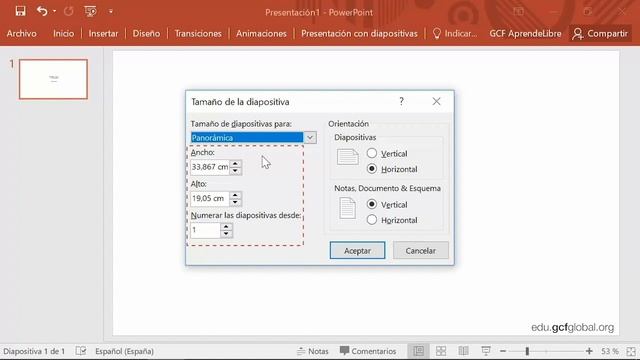Viewport: 640px width, 360px height.
Task: Click Diapositiva 1 de 1 status text
Action: tap(34, 351)
